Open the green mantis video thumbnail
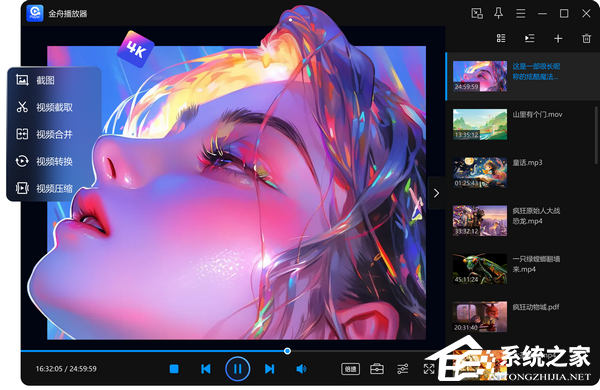Viewport: 600px width, 390px height. click(480, 269)
